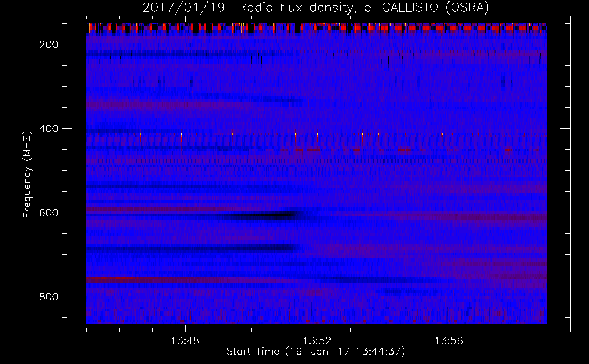
Task: Click the 600 frequency axis label
Action: pos(49,213)
